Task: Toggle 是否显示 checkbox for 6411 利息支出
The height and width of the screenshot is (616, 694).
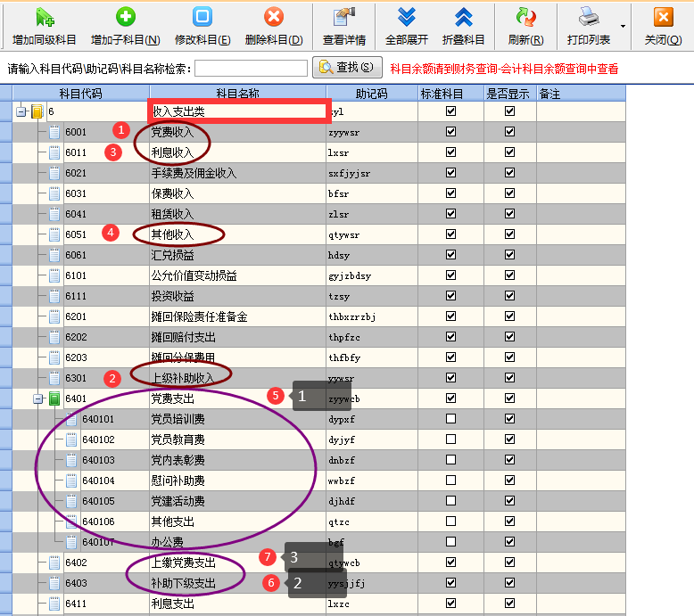Action: (x=509, y=603)
